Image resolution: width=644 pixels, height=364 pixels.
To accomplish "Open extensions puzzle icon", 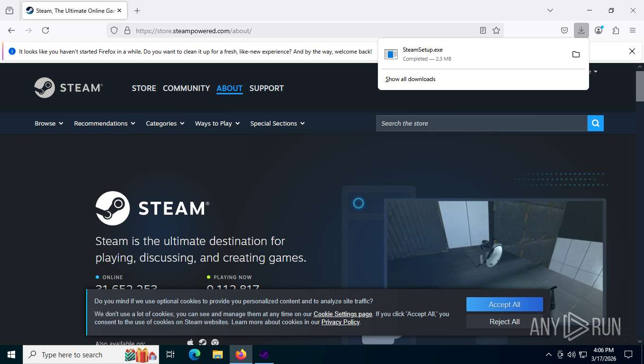I will (616, 30).
